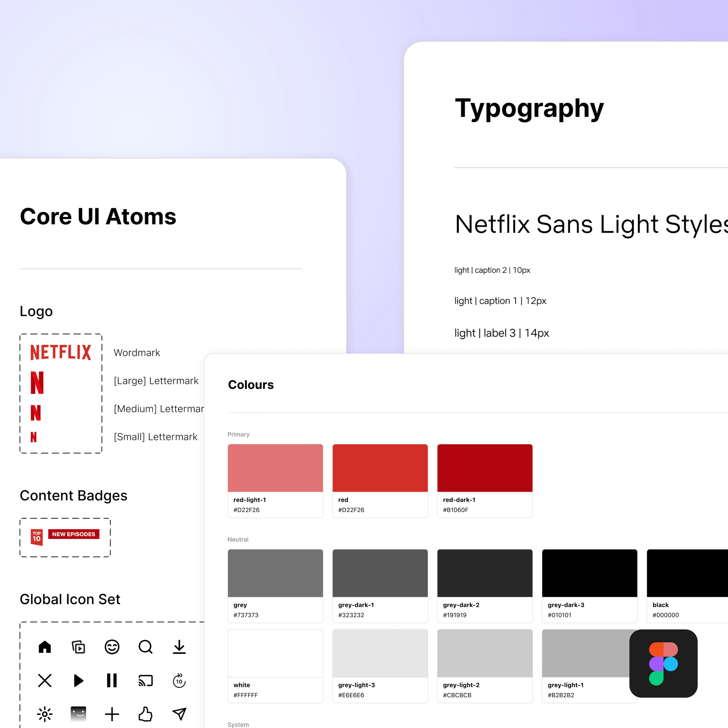Select the NEW EPISODES badge
Viewport: 728px width, 728px height.
click(74, 534)
